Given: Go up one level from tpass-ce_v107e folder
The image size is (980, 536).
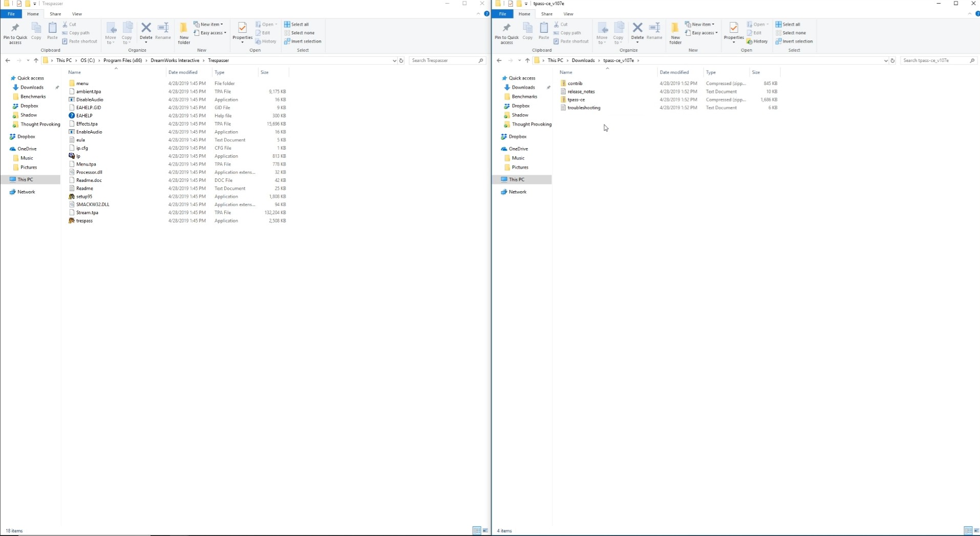Looking at the screenshot, I should pos(527,60).
